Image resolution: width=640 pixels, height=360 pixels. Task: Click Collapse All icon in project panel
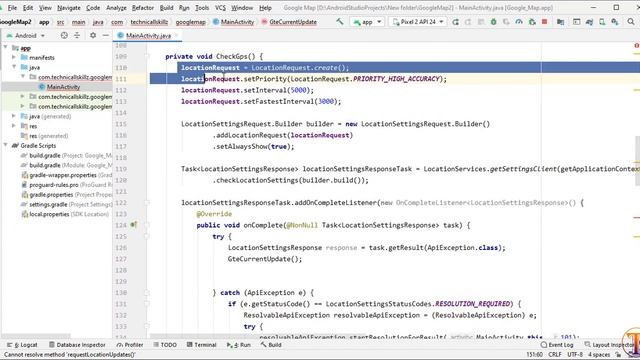point(77,36)
